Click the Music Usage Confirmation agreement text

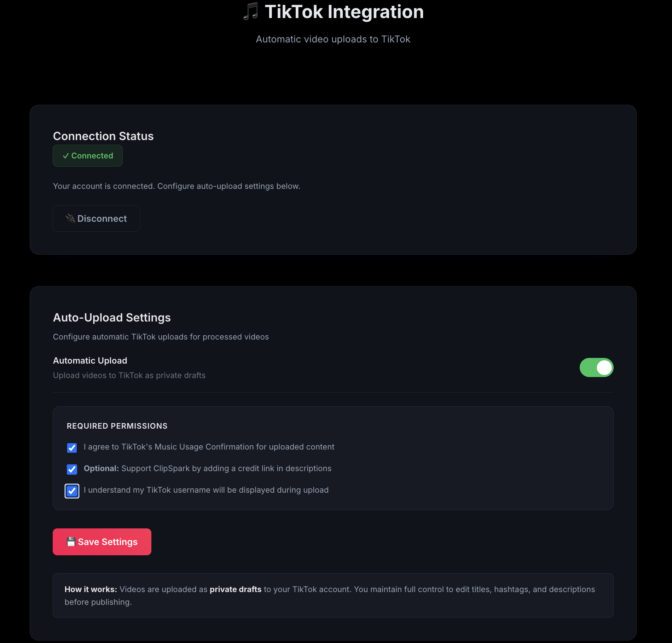tap(209, 447)
